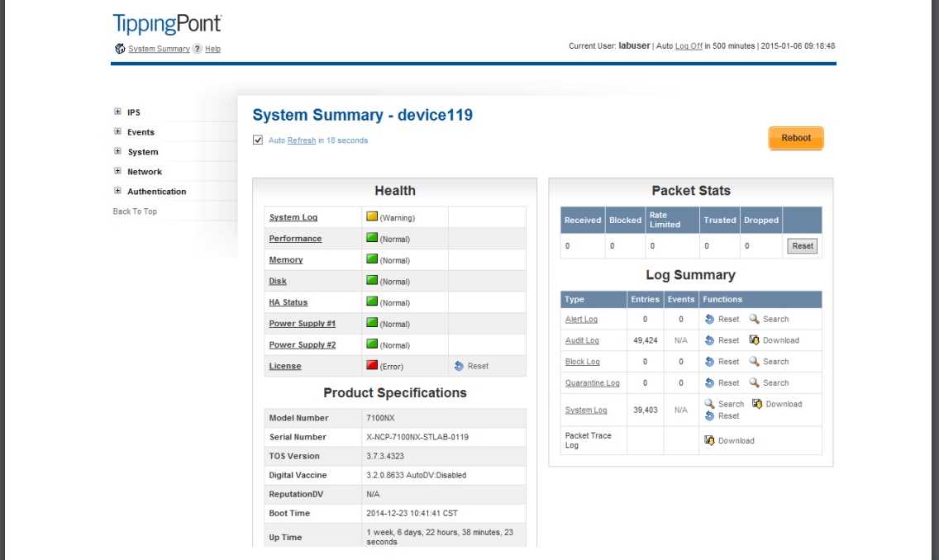The width and height of the screenshot is (939, 560).
Task: Click the green Performance status indicator
Action: click(372, 238)
